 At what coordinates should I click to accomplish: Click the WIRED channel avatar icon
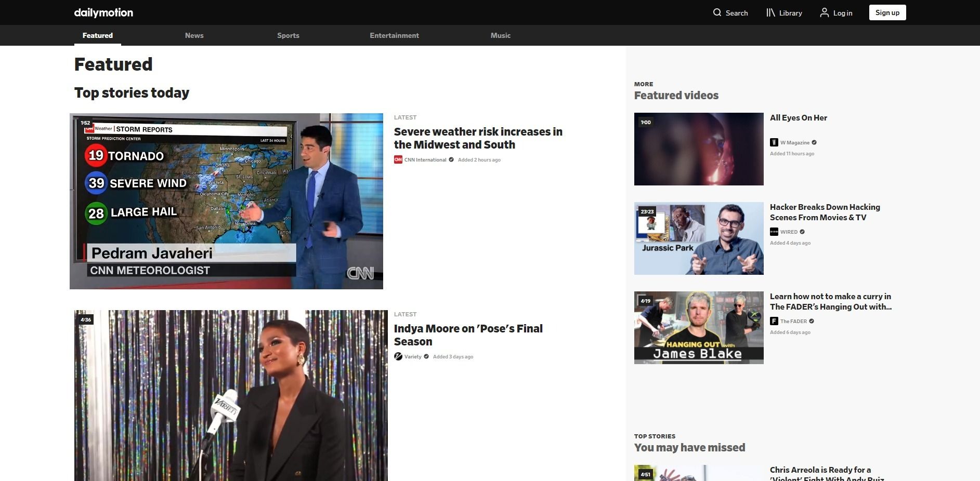774,232
